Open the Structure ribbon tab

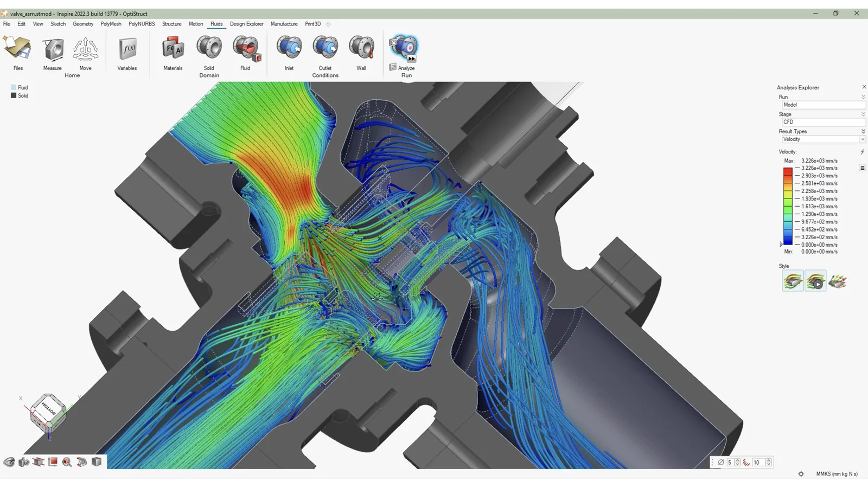coord(172,24)
